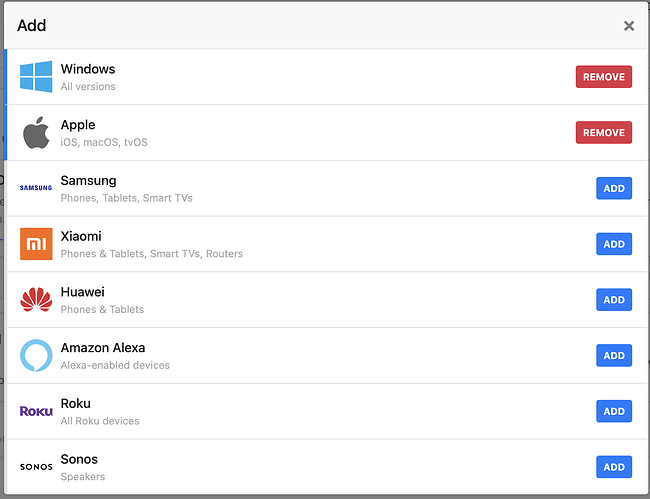Remove Windows from the list

click(603, 77)
